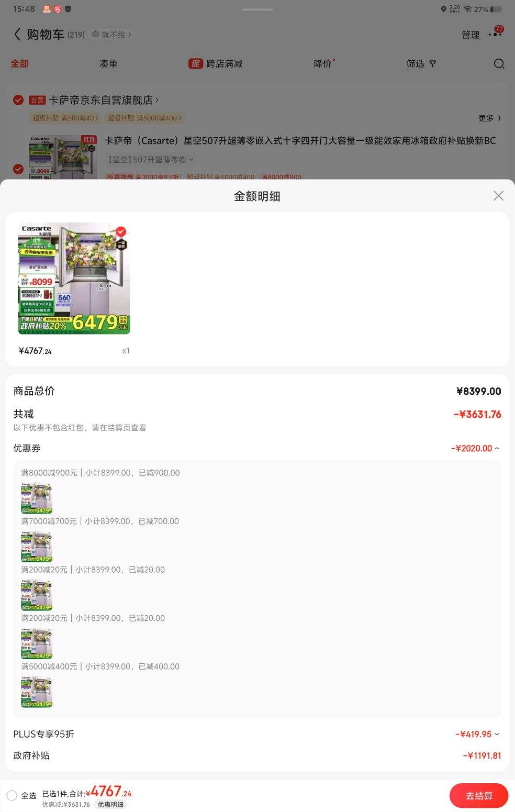Tap the location pin status icon

click(444, 9)
